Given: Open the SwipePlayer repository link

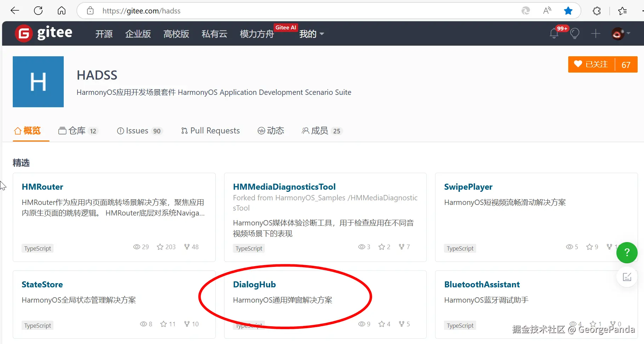Looking at the screenshot, I should [468, 187].
